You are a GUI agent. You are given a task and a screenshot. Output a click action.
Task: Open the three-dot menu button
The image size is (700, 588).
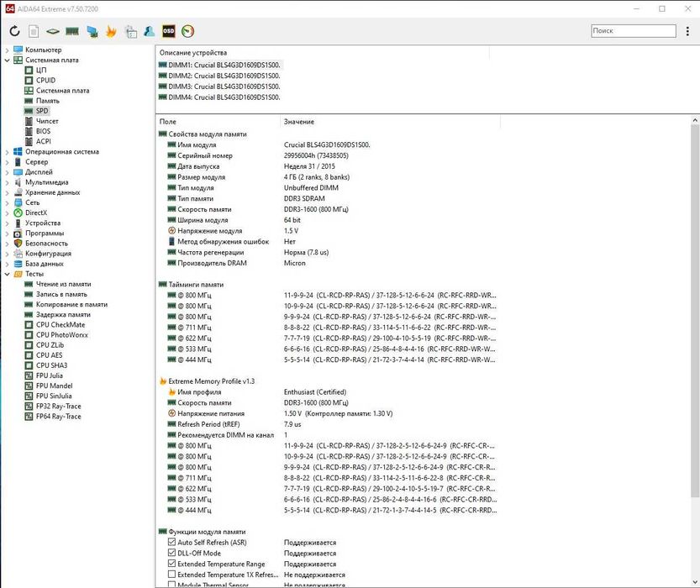point(687,31)
